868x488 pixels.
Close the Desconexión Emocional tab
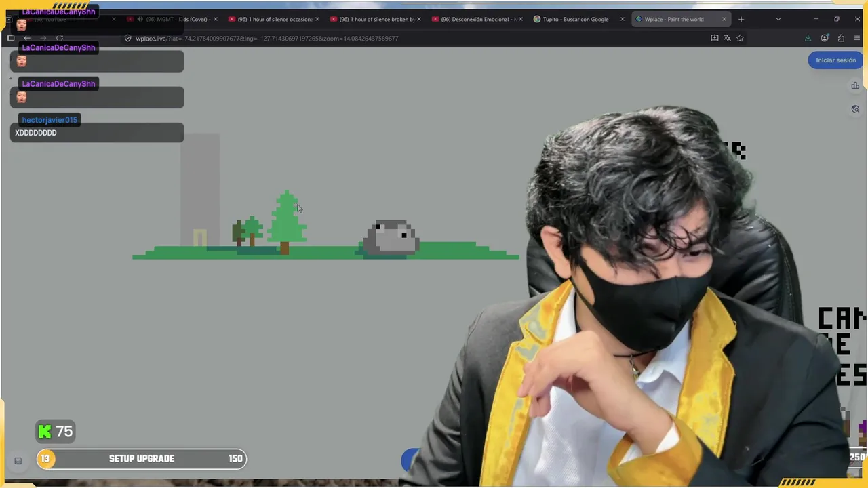(x=520, y=19)
